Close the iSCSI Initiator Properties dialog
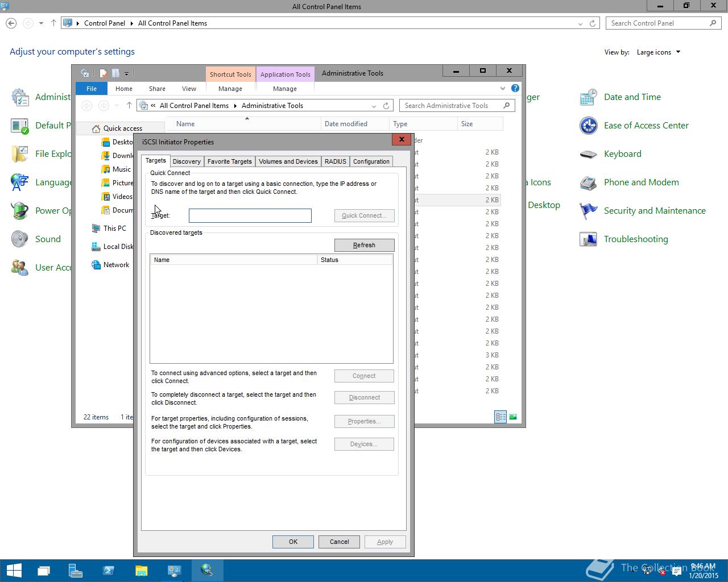This screenshot has width=728, height=582. [402, 140]
